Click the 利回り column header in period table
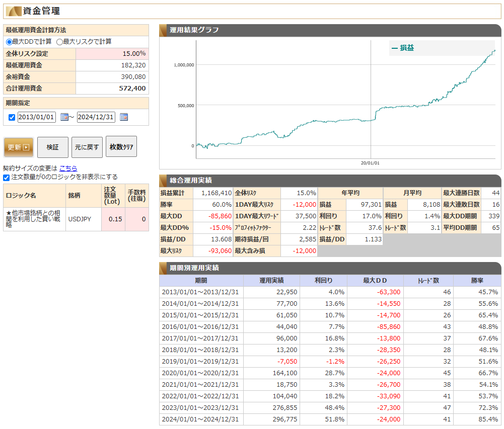504x429 pixels. [323, 280]
